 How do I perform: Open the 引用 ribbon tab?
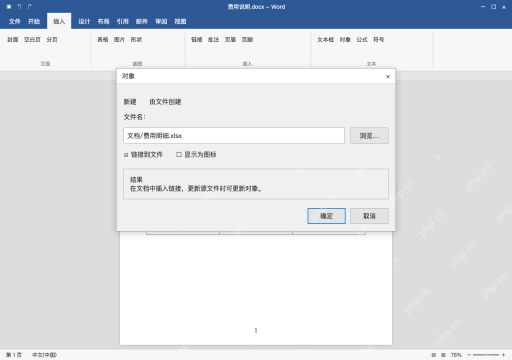[122, 21]
